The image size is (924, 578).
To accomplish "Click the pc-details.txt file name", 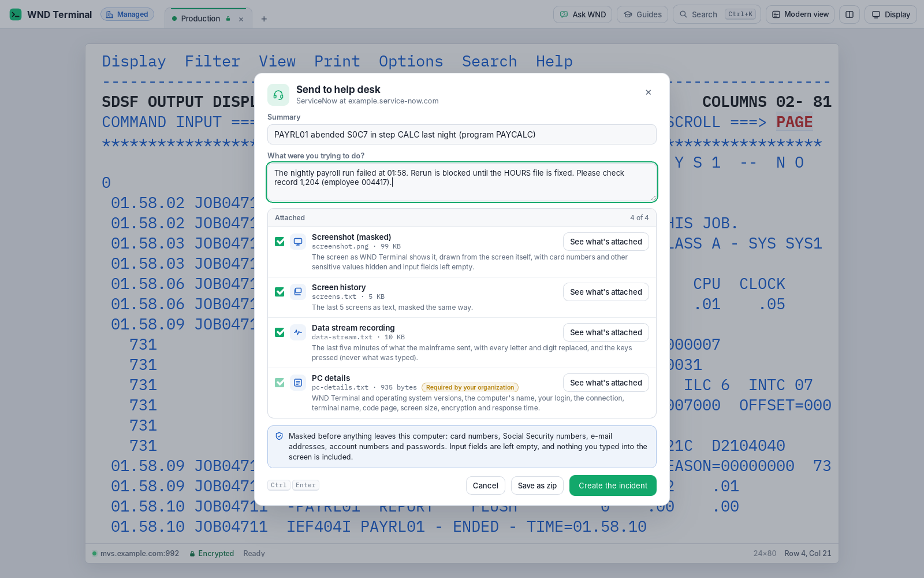I will (x=340, y=387).
